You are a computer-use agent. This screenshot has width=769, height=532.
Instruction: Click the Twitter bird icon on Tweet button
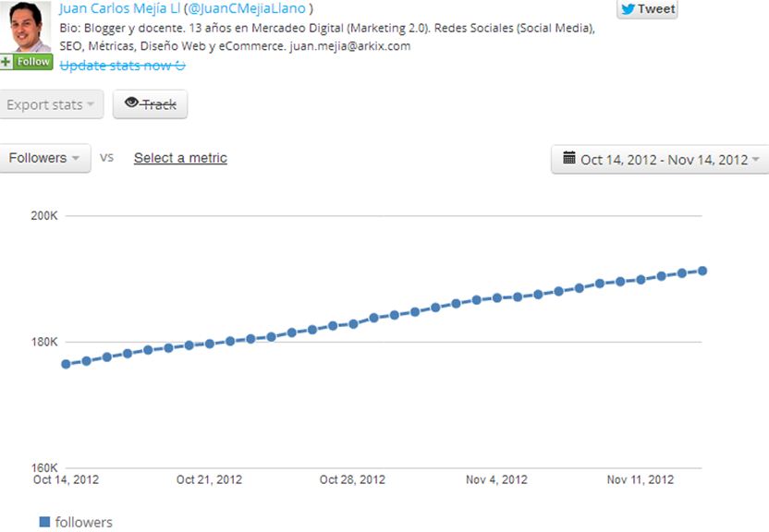click(629, 8)
